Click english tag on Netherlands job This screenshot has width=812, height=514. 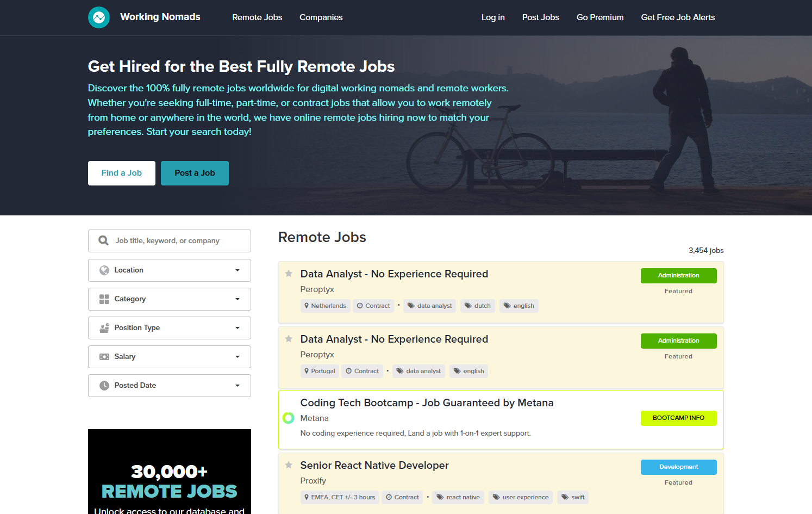click(x=519, y=306)
